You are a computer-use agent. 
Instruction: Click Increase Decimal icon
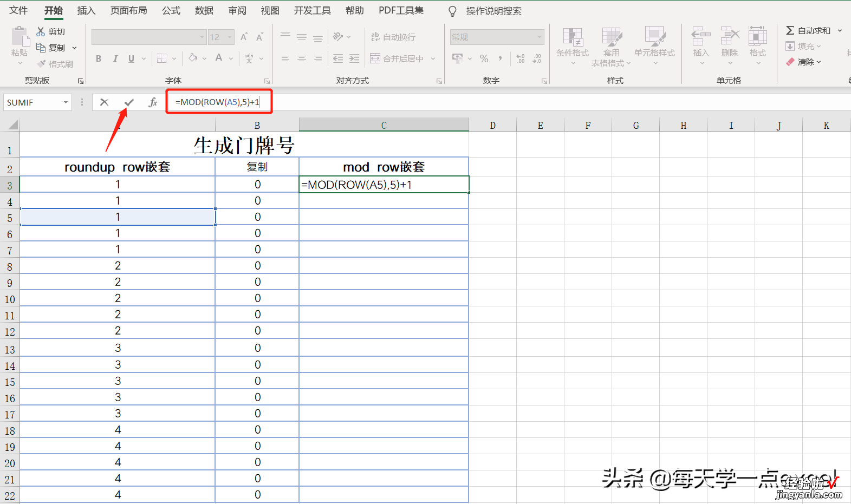pos(521,58)
